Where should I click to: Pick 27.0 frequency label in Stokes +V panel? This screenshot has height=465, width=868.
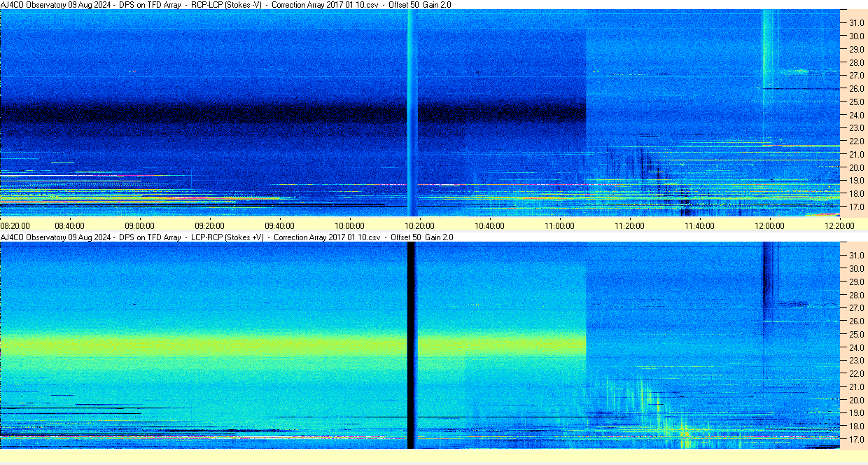pos(856,307)
